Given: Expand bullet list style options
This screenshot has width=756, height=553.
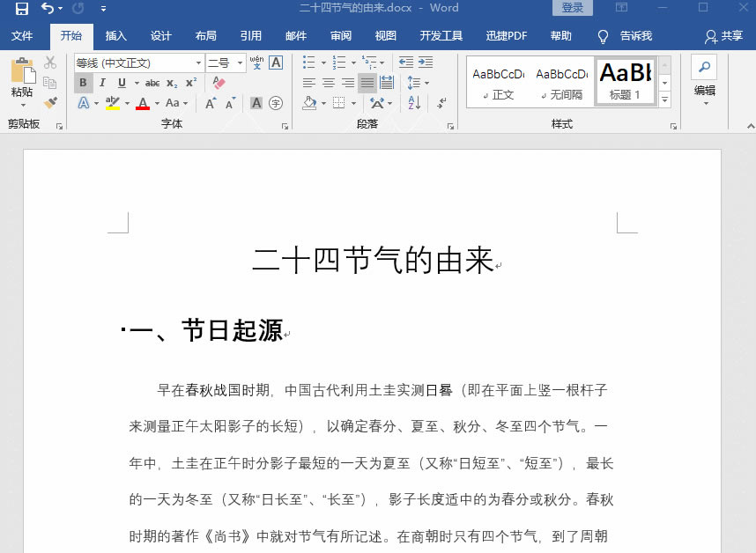Looking at the screenshot, I should [323, 63].
